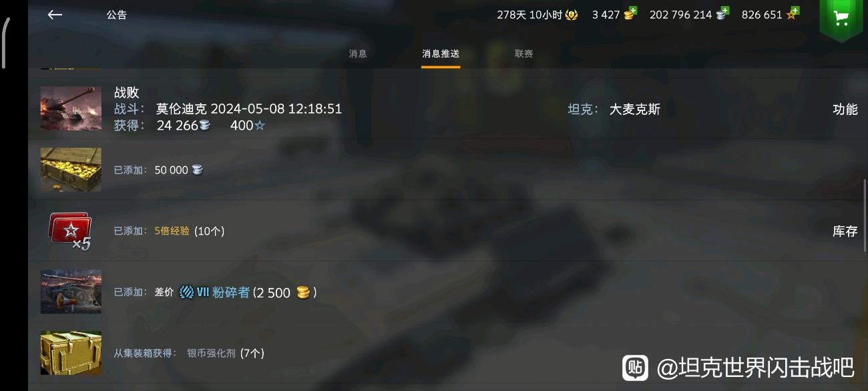Open the green shop cart icon
The height and width of the screenshot is (391, 868).
tap(841, 18)
